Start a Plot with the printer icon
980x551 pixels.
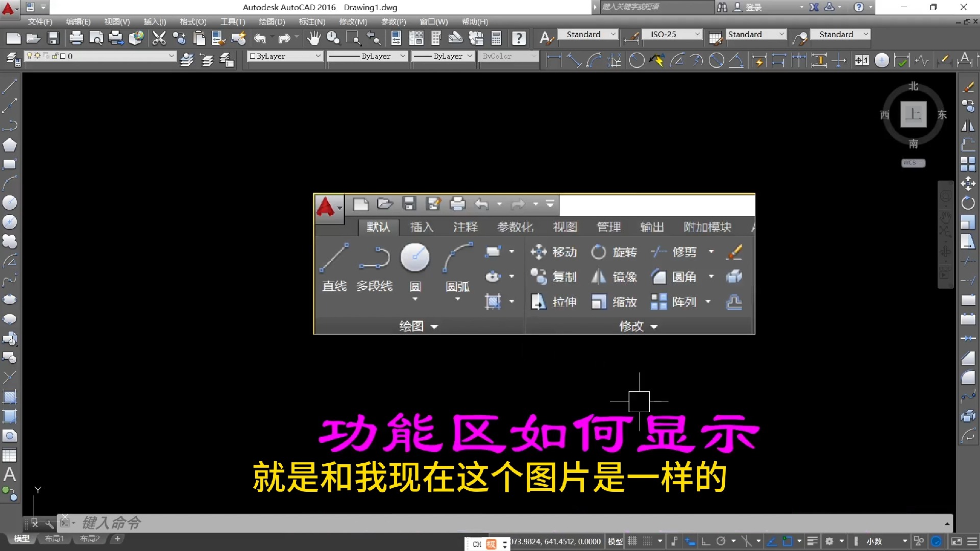pos(76,38)
